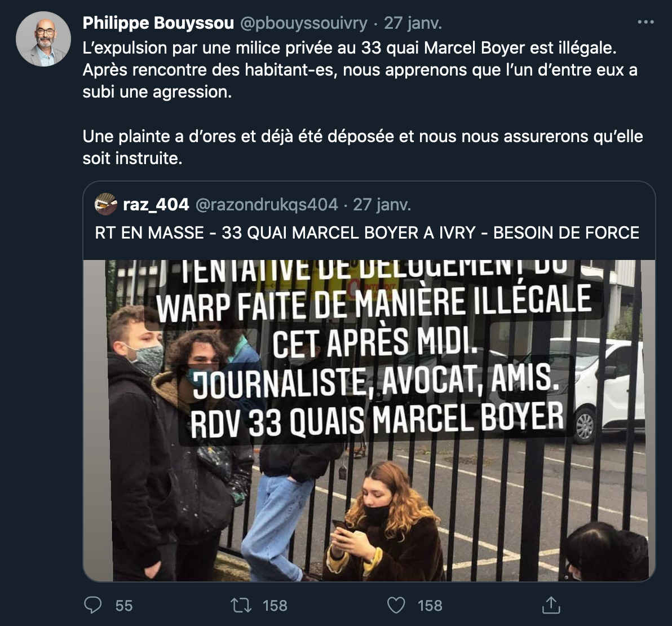Open the 27 janv. timestamp of main tweet
Viewport: 672px width, 626px height.
click(412, 23)
